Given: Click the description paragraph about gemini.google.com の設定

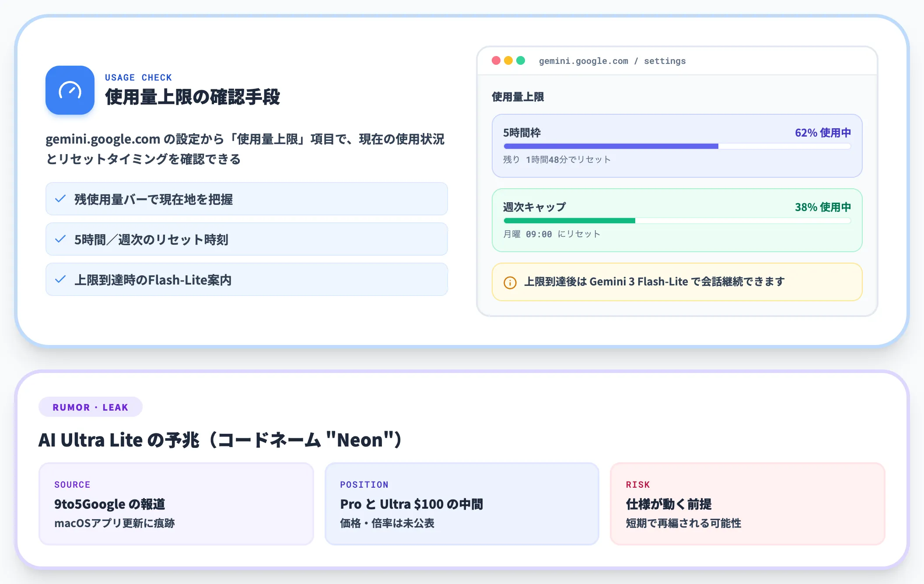Looking at the screenshot, I should click(x=245, y=149).
